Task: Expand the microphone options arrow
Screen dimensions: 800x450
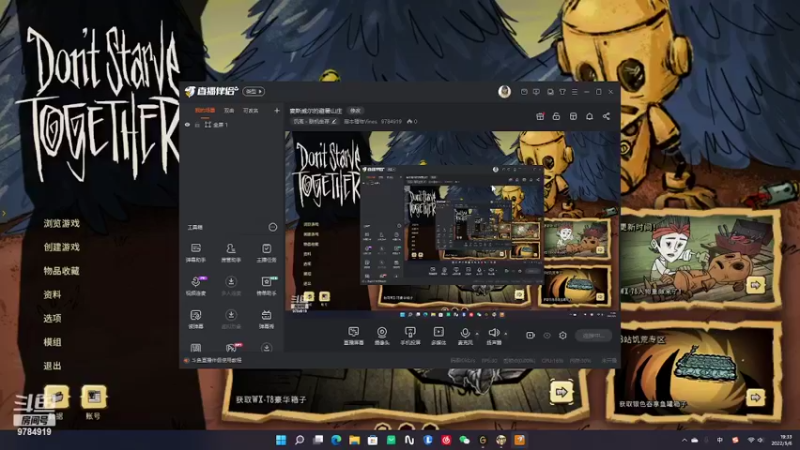Action: tap(477, 334)
